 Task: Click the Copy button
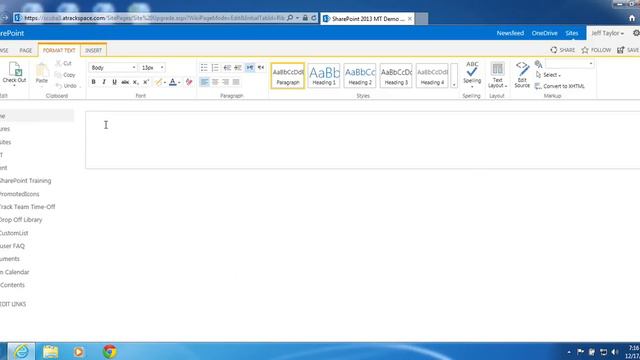(65, 75)
